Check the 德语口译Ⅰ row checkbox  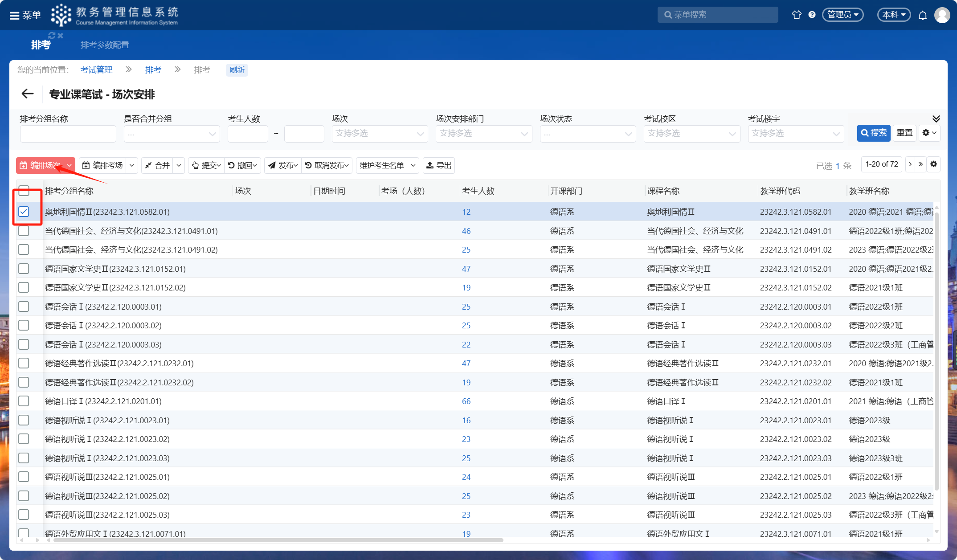24,401
